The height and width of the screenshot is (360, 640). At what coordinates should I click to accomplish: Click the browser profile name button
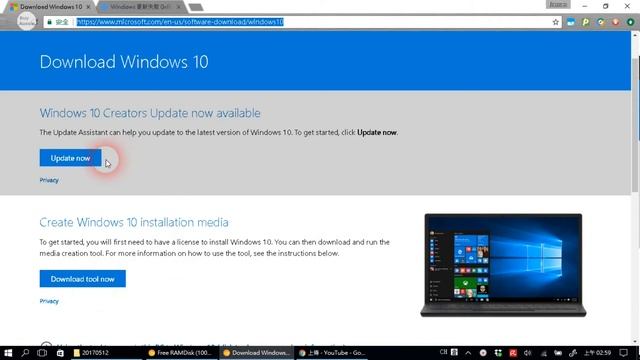558,4
